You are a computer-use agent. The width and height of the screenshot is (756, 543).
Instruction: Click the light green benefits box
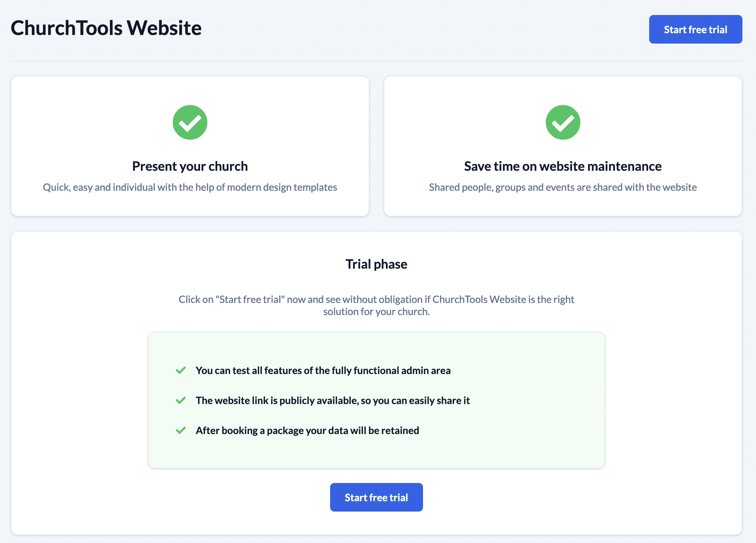(x=377, y=400)
